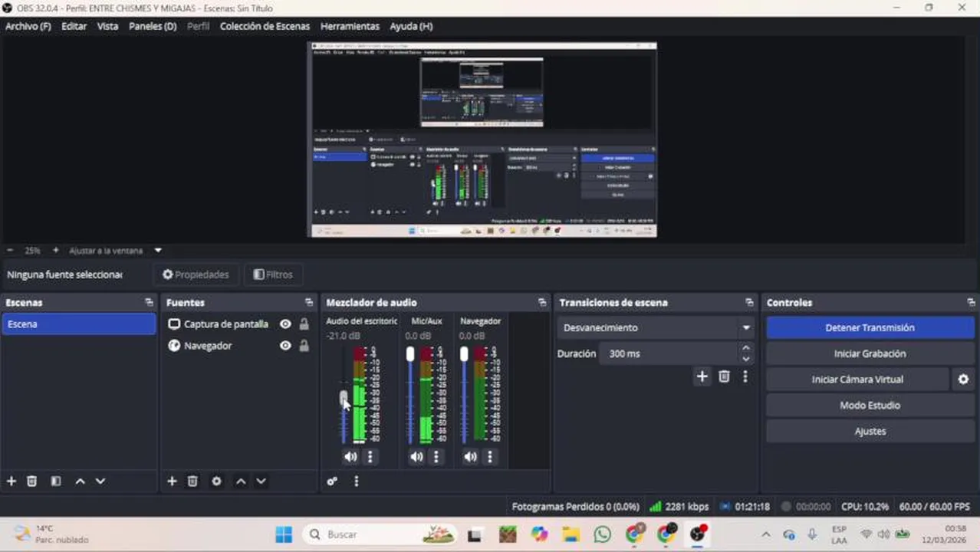This screenshot has height=552, width=980.
Task: Open Paneles menu
Action: [153, 26]
